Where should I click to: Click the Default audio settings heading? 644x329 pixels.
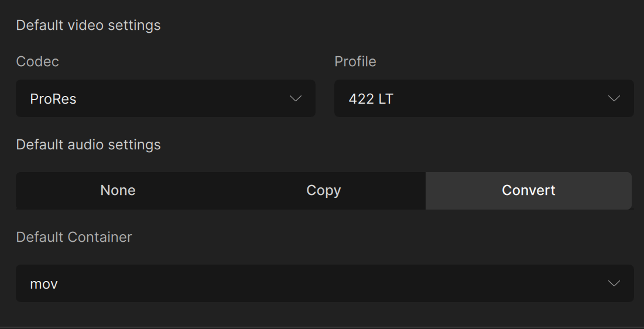[x=88, y=145]
